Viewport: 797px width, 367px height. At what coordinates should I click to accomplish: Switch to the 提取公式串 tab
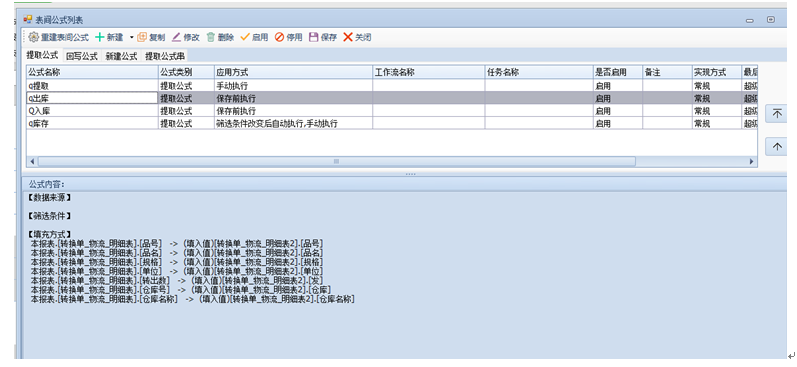(165, 56)
